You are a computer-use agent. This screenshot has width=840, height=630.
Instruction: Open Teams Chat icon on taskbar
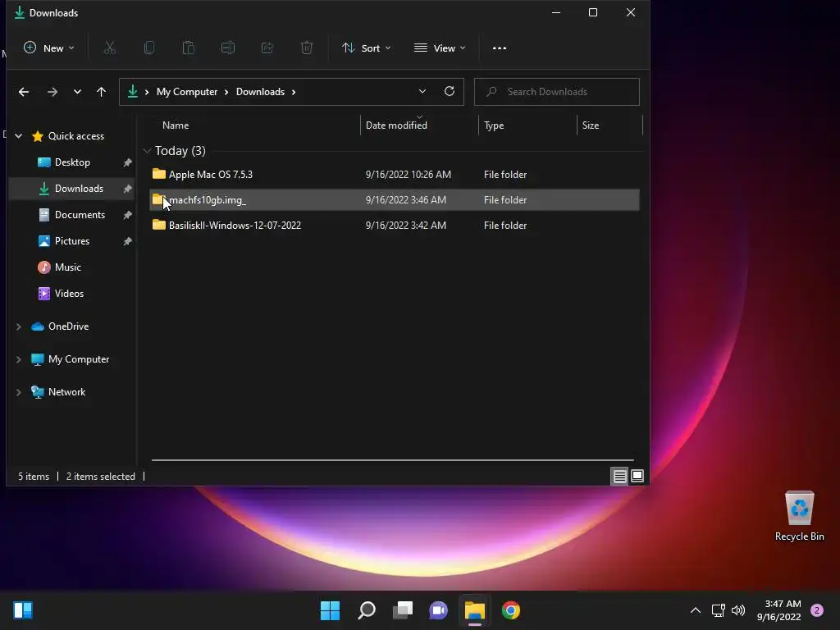[x=438, y=610]
